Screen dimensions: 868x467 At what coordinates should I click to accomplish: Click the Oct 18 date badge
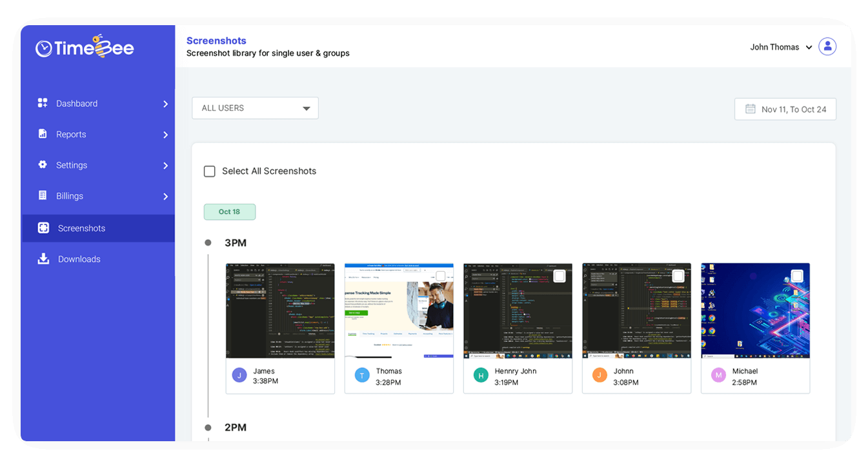pos(230,212)
